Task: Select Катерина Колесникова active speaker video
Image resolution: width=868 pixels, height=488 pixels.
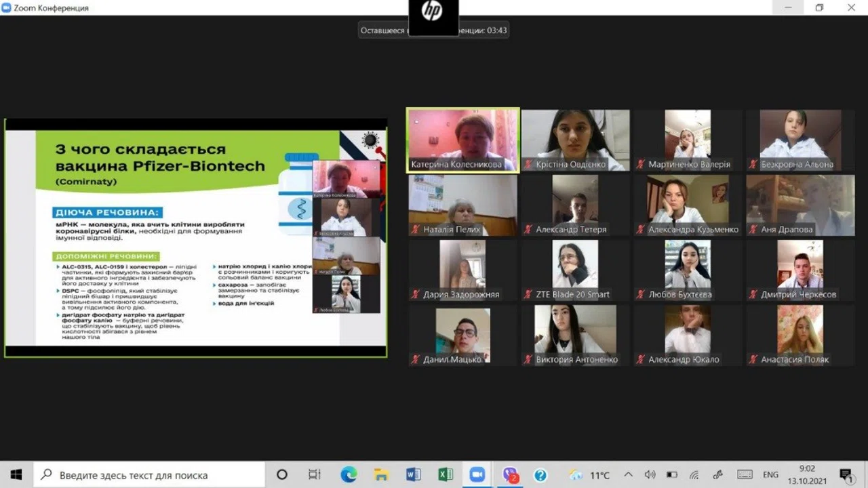Action: [463, 140]
